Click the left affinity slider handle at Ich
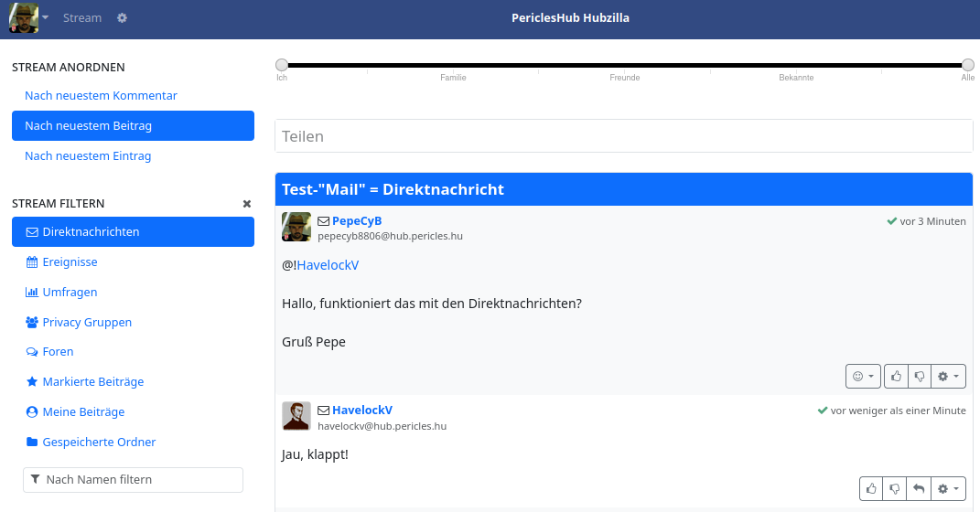 (282, 64)
